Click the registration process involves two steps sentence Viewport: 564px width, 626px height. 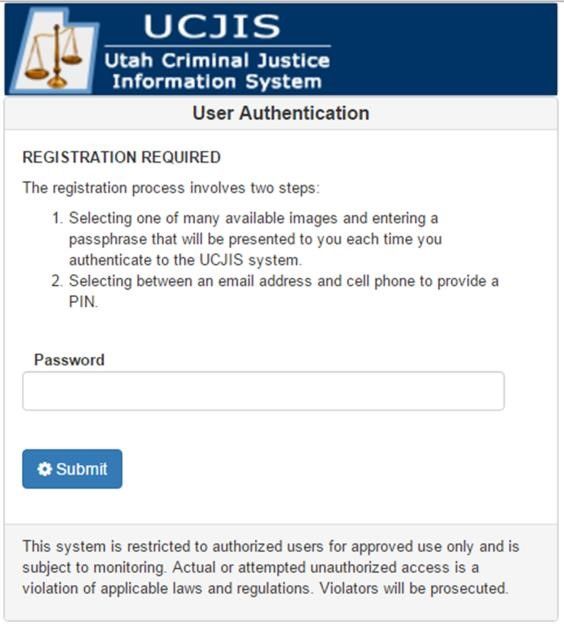point(171,188)
